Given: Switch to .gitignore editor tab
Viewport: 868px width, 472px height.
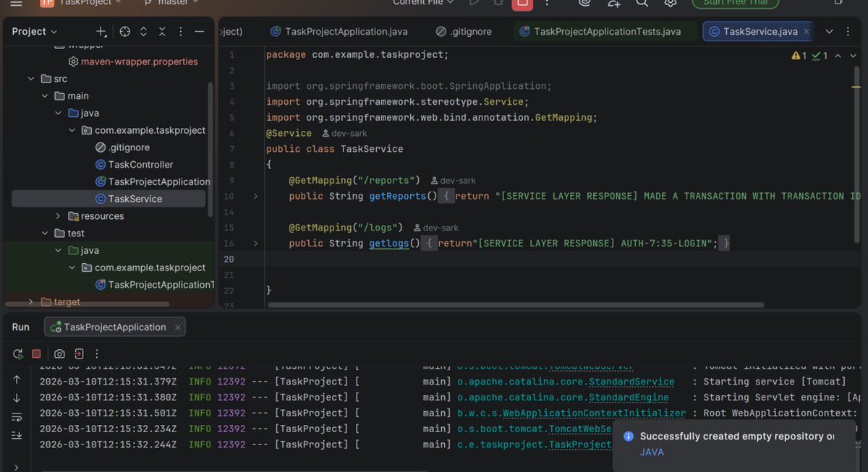Looking at the screenshot, I should (x=464, y=32).
